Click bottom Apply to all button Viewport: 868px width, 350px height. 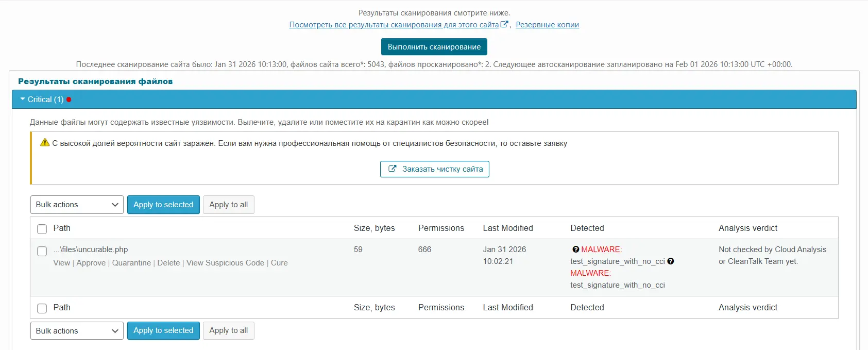coord(228,331)
